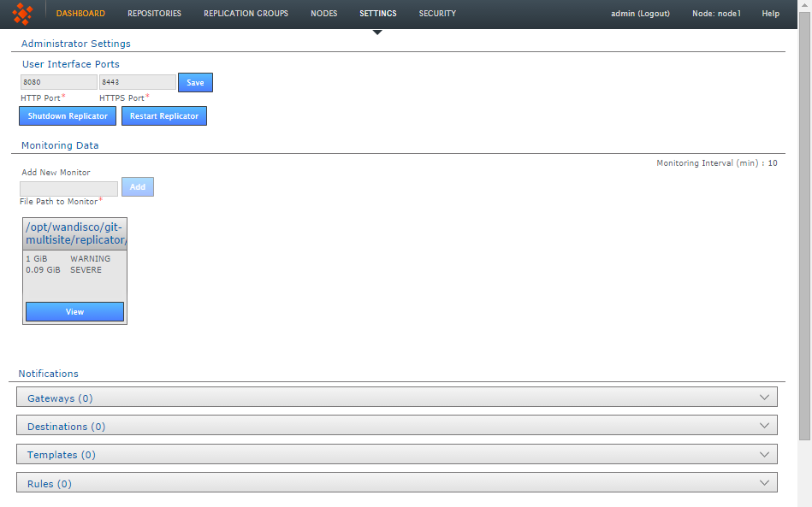Viewport: 812px width, 507px height.
Task: Click the Rules chevron arrow
Action: [764, 483]
